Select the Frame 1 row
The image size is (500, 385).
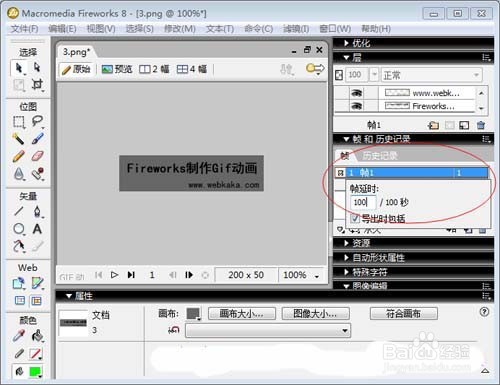pos(412,173)
